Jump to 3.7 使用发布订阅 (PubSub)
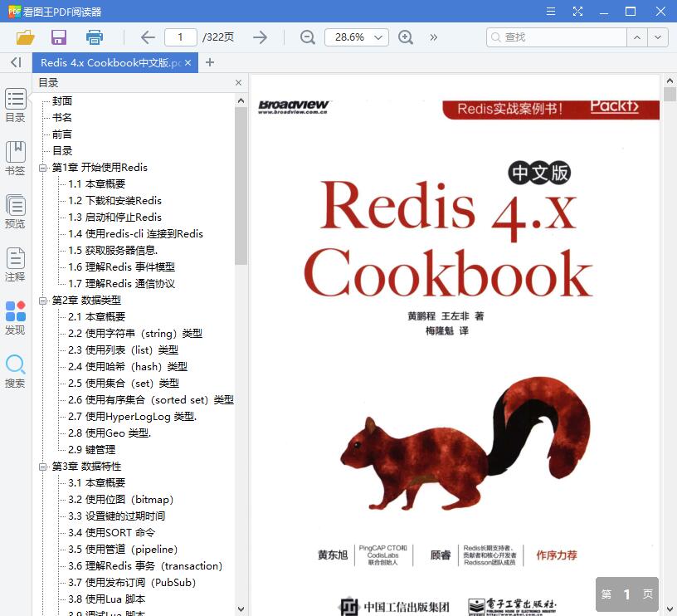Image resolution: width=677 pixels, height=616 pixels. [132, 583]
